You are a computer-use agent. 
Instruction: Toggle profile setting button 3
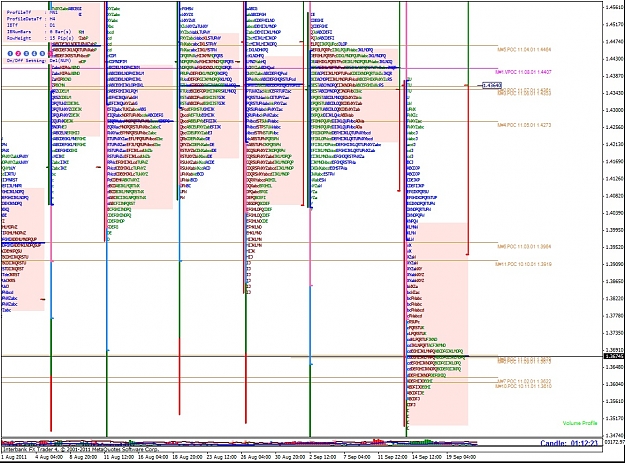26,53
